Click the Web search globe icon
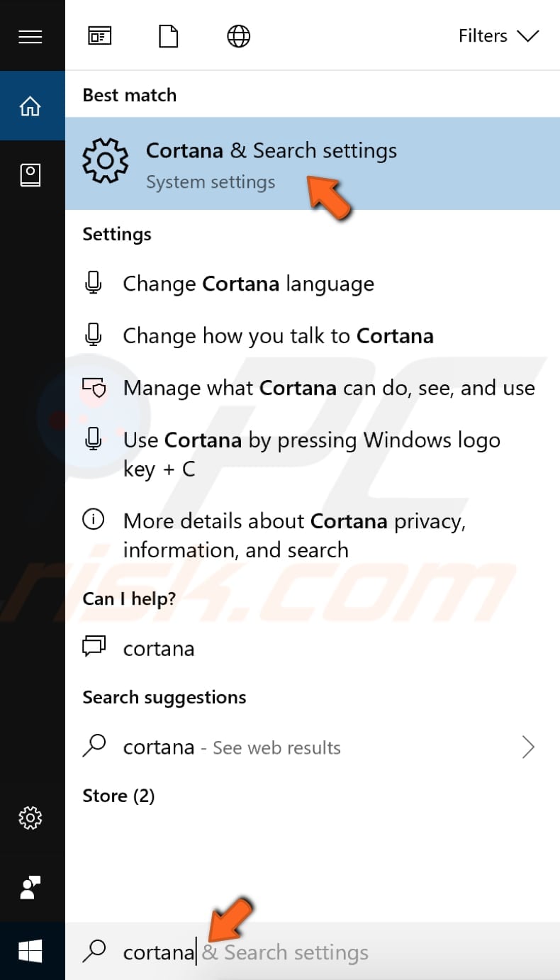Image resolution: width=560 pixels, height=980 pixels. [238, 35]
